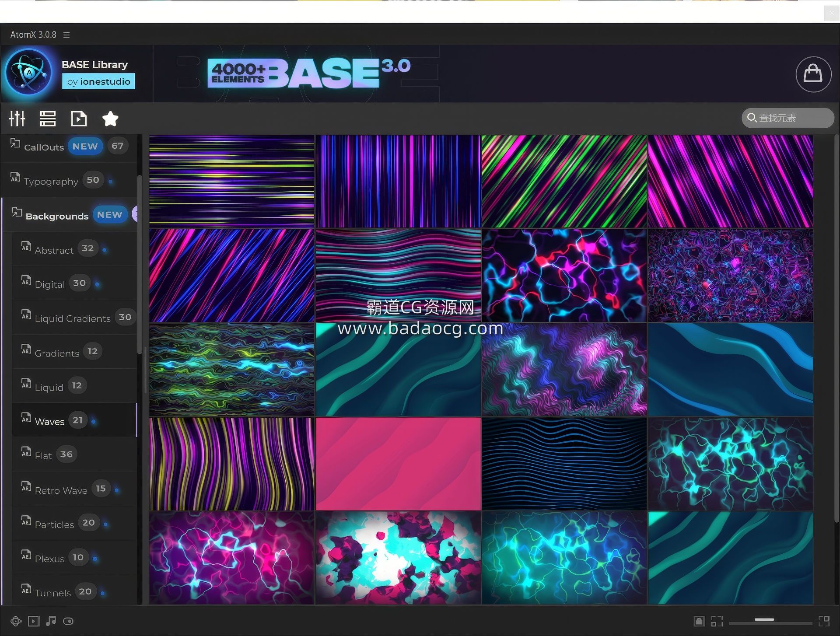
Task: Select the Retro Wave subcategory
Action: point(74,489)
